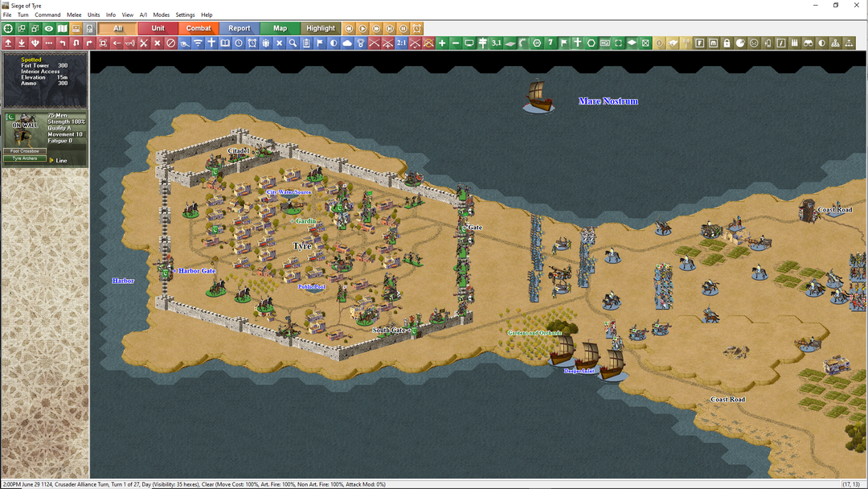The height and width of the screenshot is (489, 868).
Task: Switch to the Unit toolbar tab
Action: click(158, 28)
